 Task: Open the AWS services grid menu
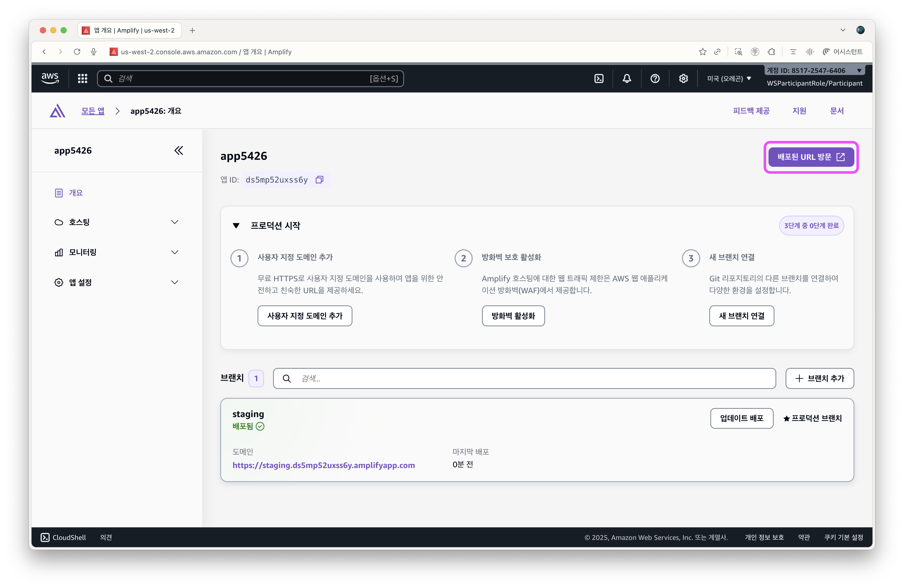(x=82, y=79)
